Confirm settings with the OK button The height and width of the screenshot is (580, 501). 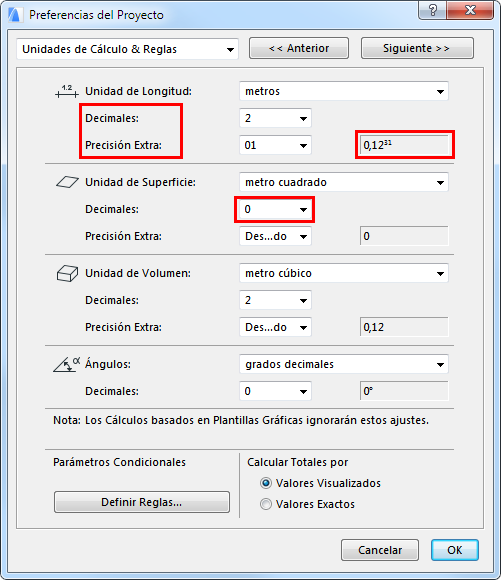pyautogui.click(x=455, y=550)
